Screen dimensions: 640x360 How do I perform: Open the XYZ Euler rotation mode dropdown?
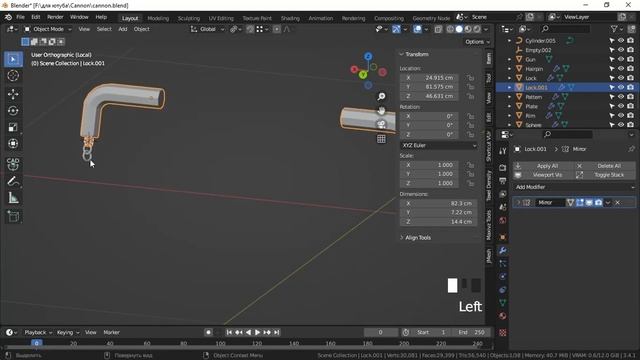[439, 145]
